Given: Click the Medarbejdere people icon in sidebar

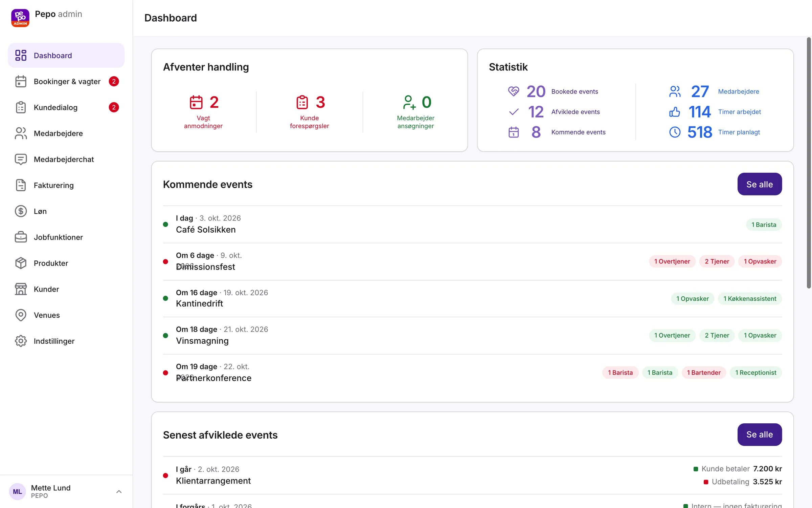Looking at the screenshot, I should [x=21, y=133].
